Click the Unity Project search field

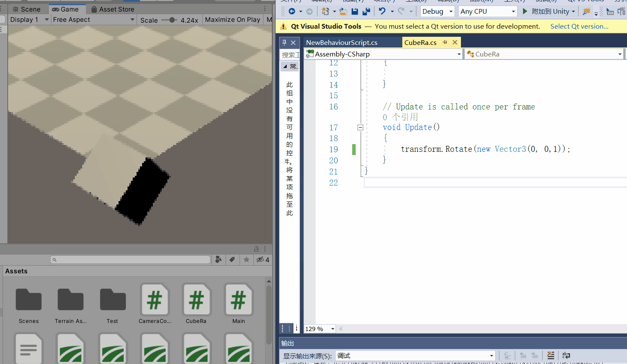pyautogui.click(x=131, y=260)
